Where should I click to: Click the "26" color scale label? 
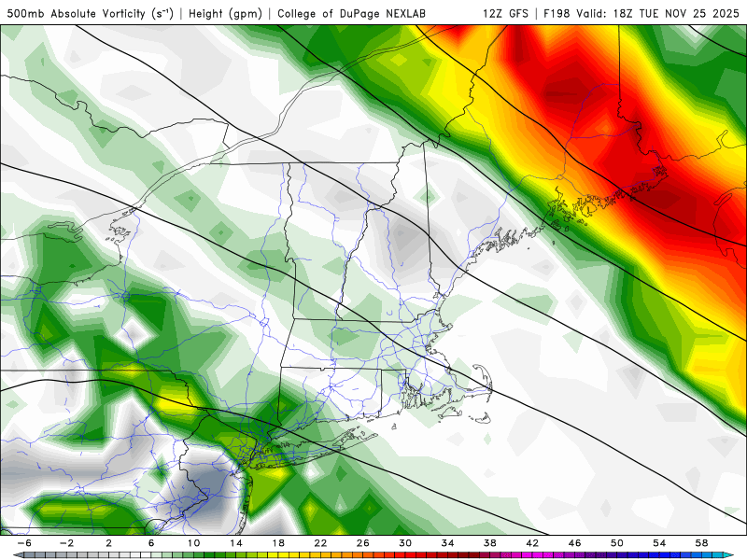363,543
